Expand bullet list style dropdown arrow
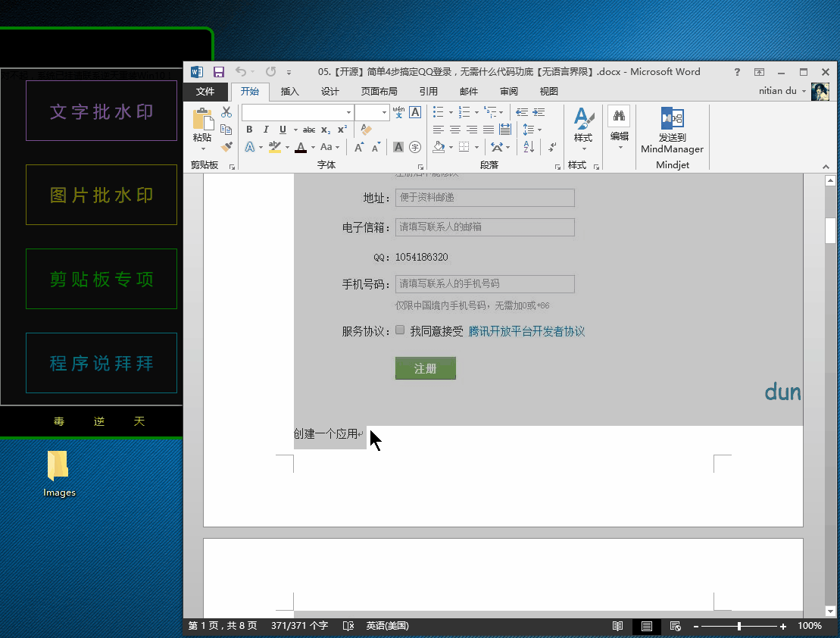The image size is (840, 638). 451,112
